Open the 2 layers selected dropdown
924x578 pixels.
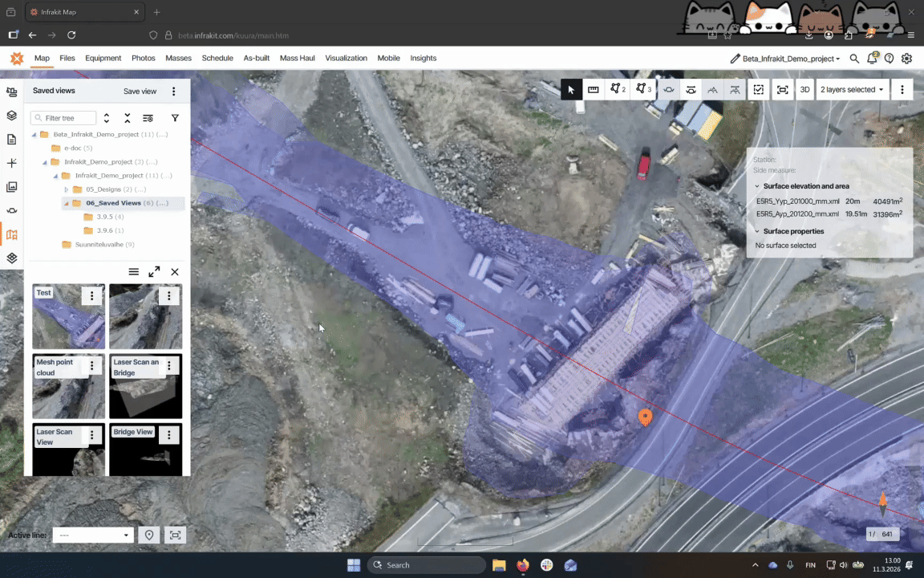[851, 90]
